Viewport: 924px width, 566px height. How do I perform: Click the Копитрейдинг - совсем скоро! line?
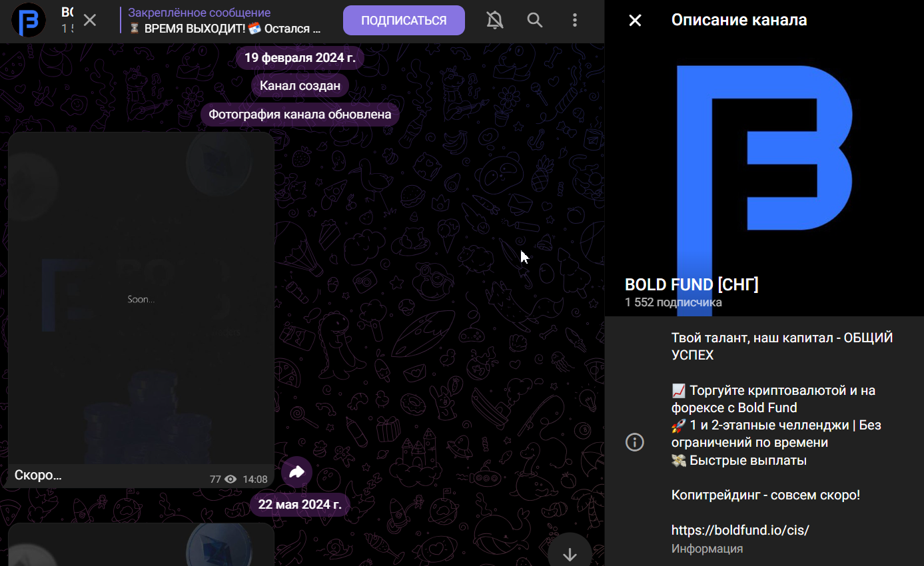pyautogui.click(x=765, y=495)
